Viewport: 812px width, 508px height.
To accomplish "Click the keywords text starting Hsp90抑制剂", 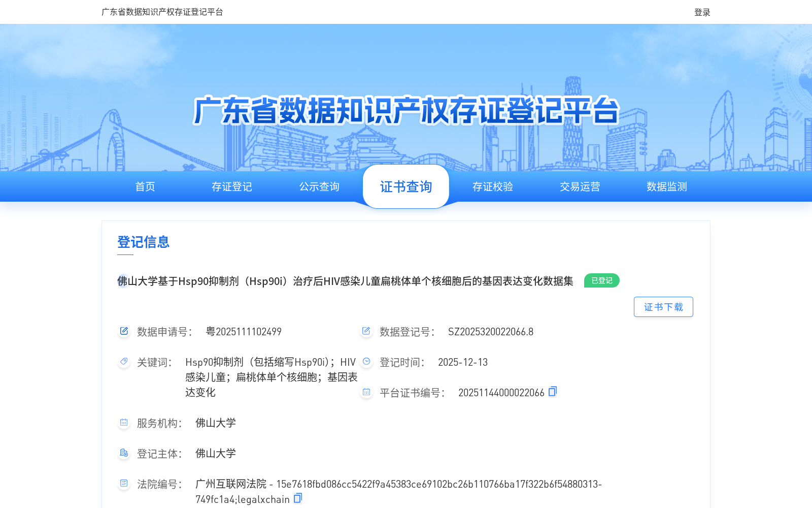I will pos(272,377).
